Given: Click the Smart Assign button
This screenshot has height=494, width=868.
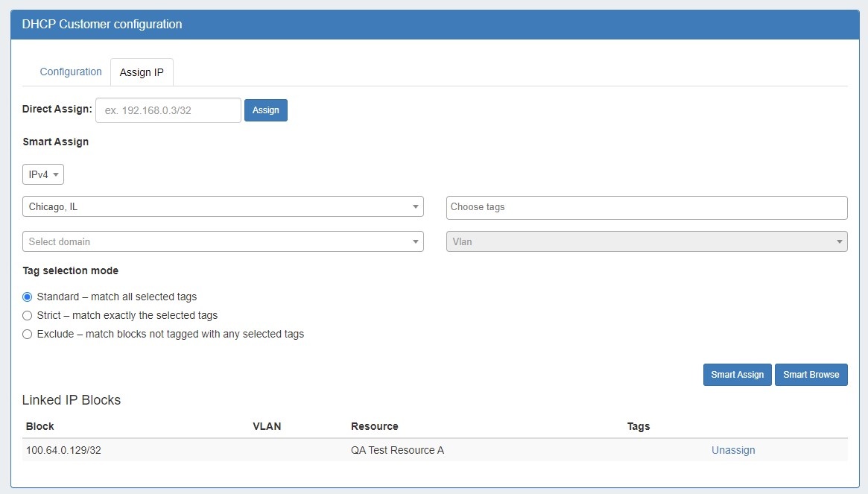Looking at the screenshot, I should click(x=737, y=375).
